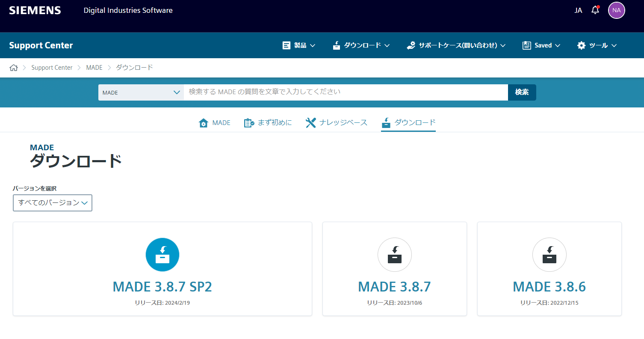Switch language via JA selector

point(578,10)
